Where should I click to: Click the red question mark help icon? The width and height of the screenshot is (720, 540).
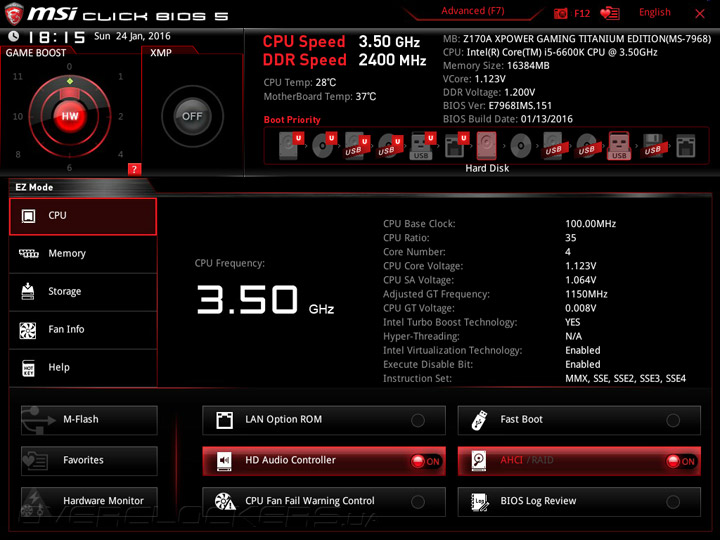(134, 169)
